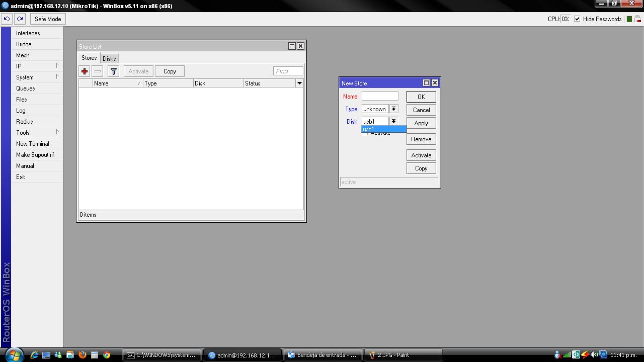Screen dimensions: 644x362
Task: Close the New Store dialog
Action: [435, 83]
